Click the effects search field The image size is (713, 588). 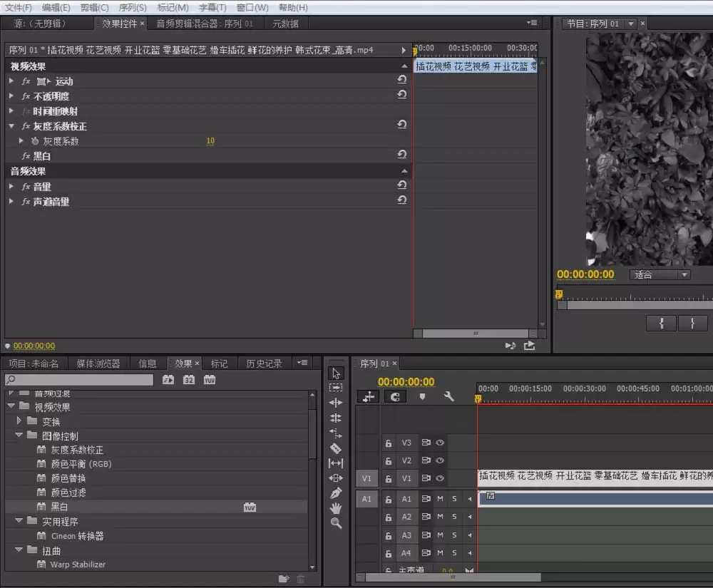tap(80, 380)
